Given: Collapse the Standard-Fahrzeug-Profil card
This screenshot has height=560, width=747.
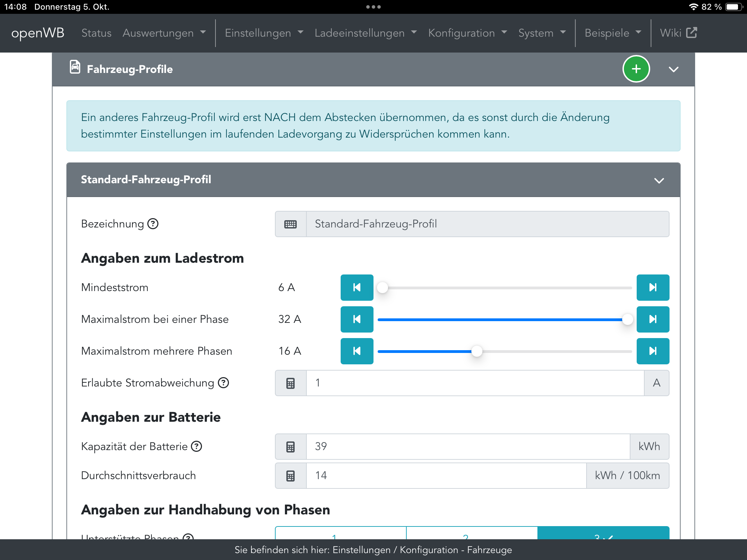Looking at the screenshot, I should pos(659,180).
